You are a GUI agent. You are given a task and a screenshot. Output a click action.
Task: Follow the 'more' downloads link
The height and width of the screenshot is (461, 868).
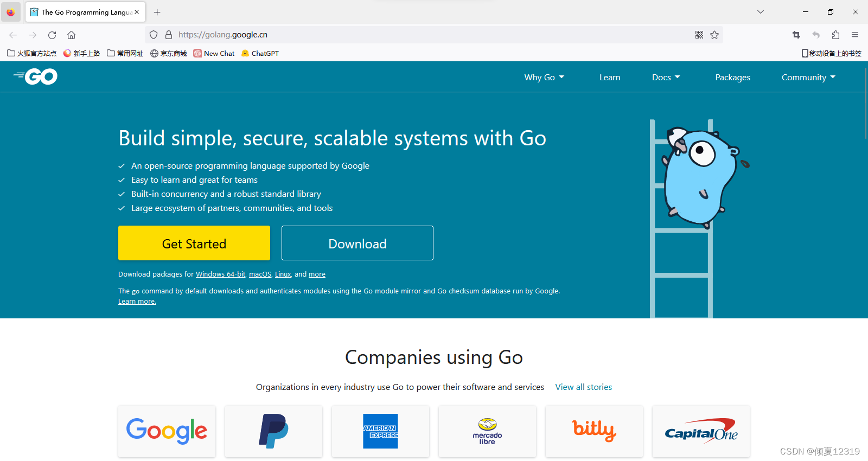click(x=317, y=274)
